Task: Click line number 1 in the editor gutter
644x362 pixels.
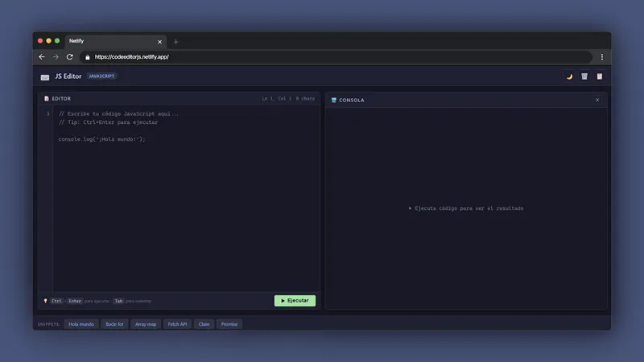Action: tap(48, 113)
